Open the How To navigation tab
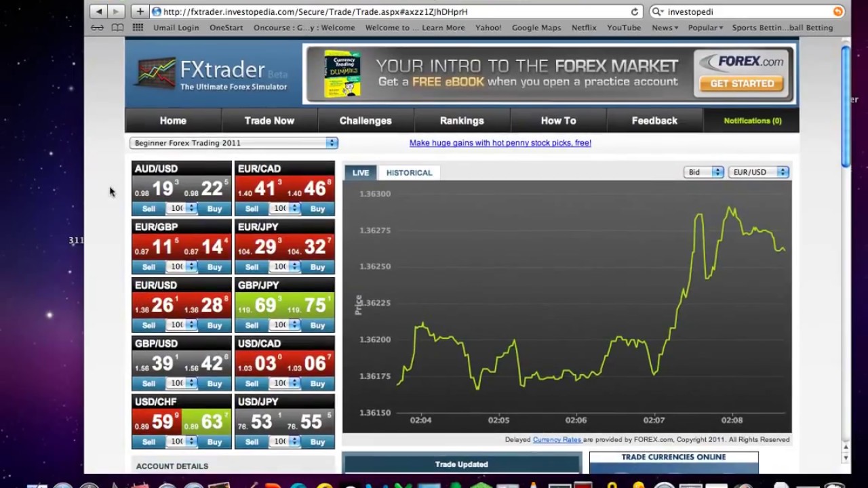This screenshot has width=868, height=488. (558, 121)
